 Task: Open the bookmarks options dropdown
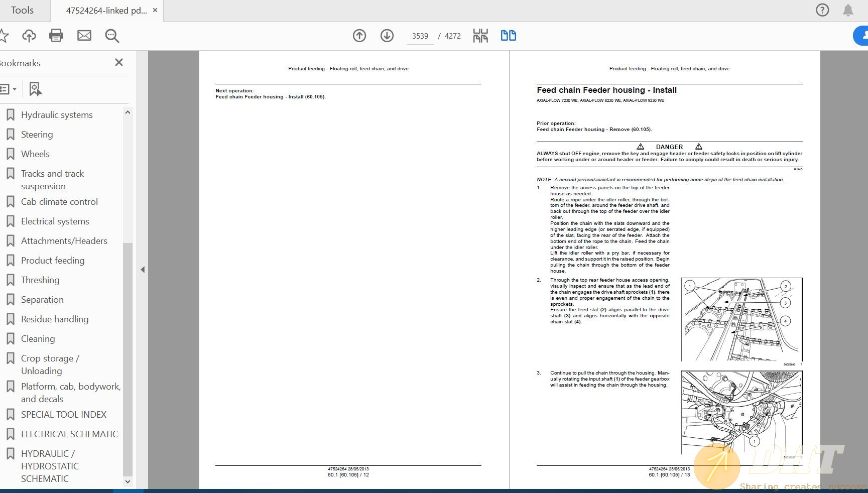[x=8, y=89]
